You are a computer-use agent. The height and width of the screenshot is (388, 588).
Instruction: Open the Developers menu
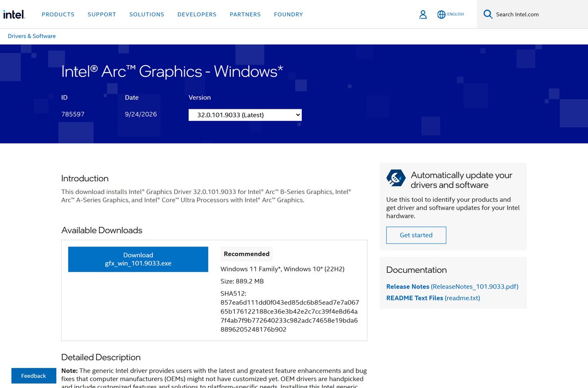(197, 14)
